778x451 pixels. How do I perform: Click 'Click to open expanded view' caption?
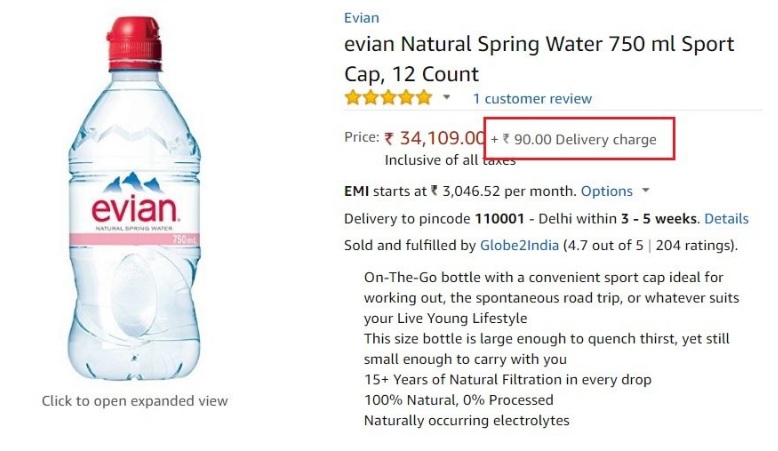(x=135, y=401)
